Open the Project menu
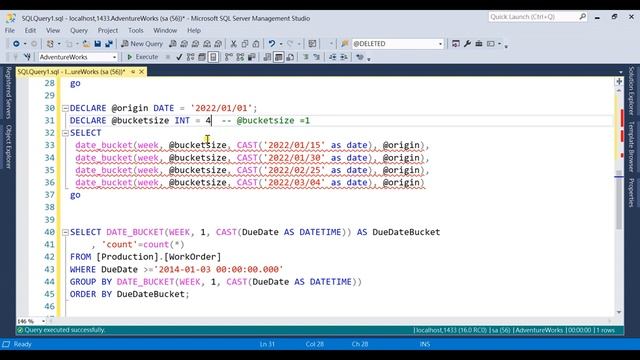This screenshot has width=640, height=360. [x=108, y=31]
